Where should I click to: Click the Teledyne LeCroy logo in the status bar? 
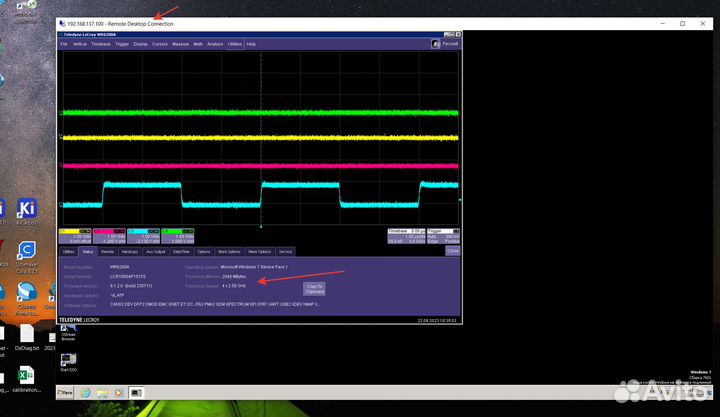(x=79, y=320)
